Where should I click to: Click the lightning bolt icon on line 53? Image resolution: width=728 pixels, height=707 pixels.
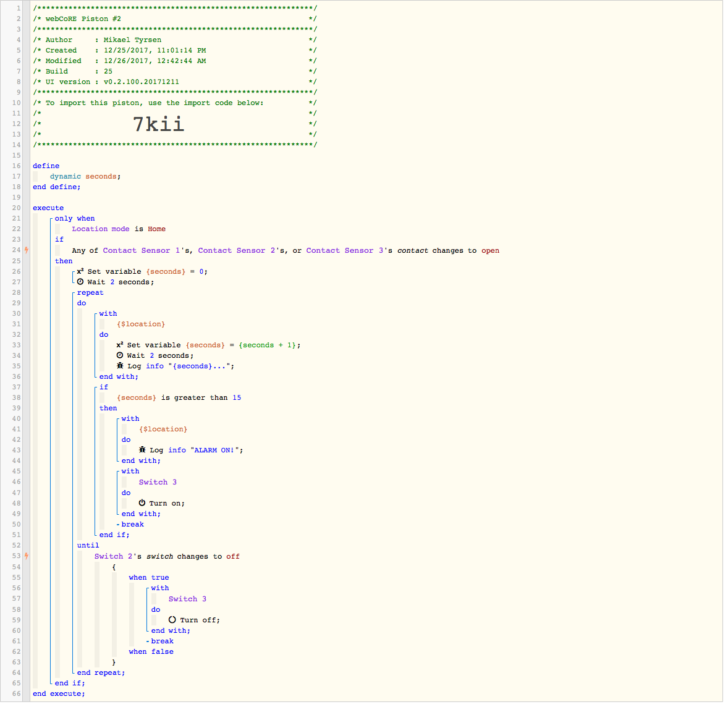tap(27, 556)
